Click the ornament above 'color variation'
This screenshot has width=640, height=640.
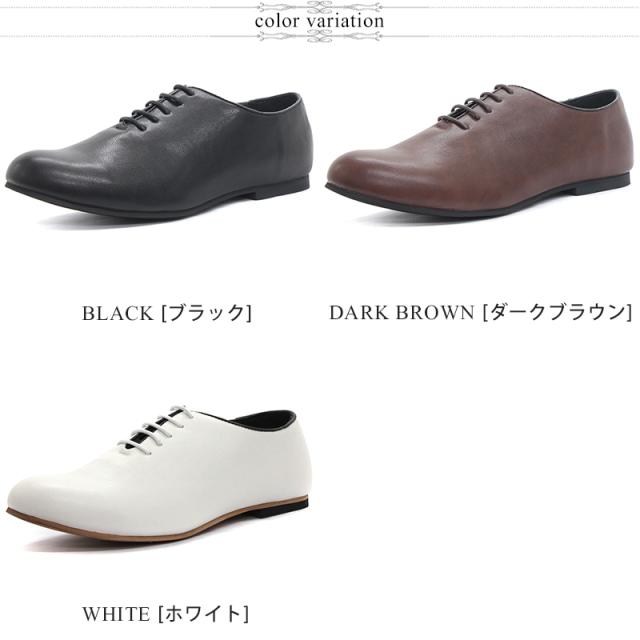pos(320,7)
